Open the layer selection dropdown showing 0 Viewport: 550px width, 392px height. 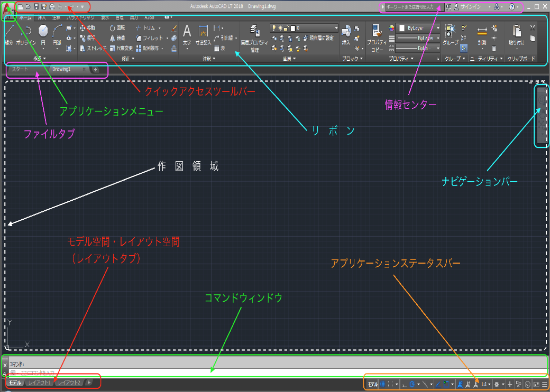304,27
